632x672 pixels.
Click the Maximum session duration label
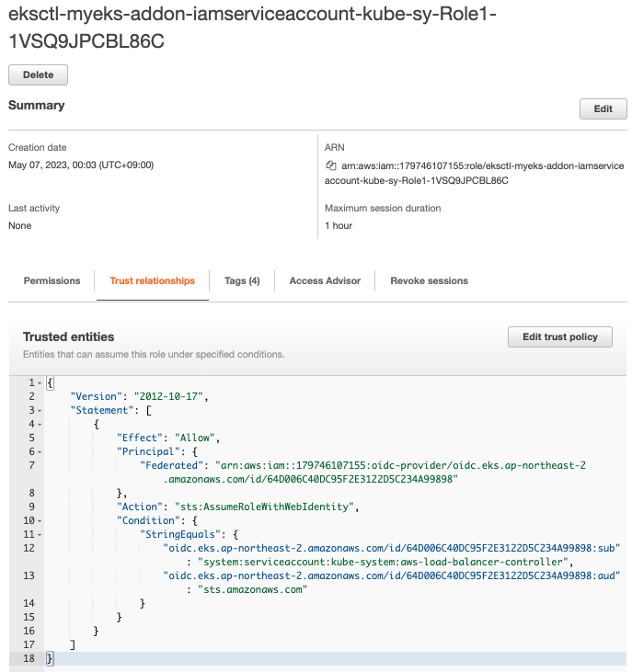click(383, 208)
